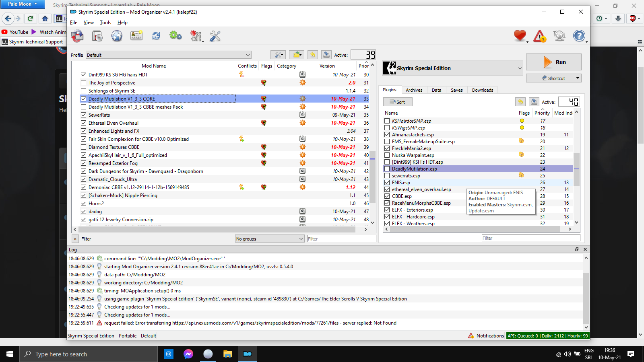
Task: Click the Windows Start button
Action: [x=10, y=354]
